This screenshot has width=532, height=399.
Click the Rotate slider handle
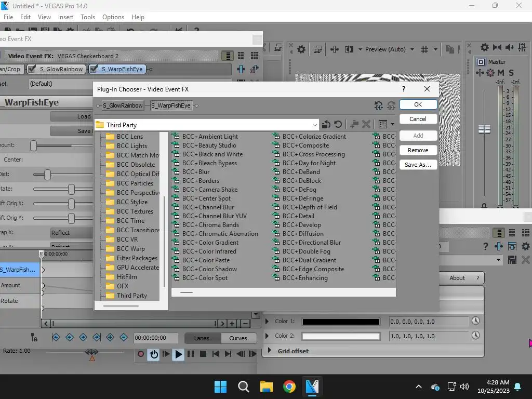71,189
